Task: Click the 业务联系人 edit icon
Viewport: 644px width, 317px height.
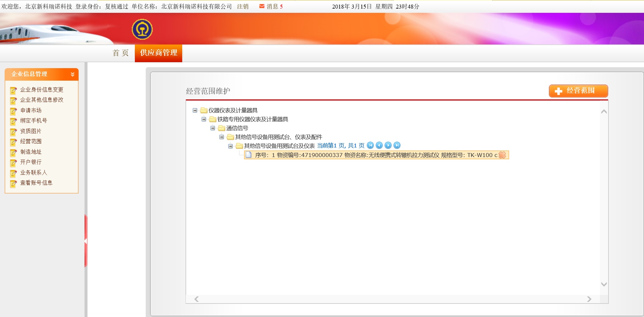Action: [x=13, y=173]
